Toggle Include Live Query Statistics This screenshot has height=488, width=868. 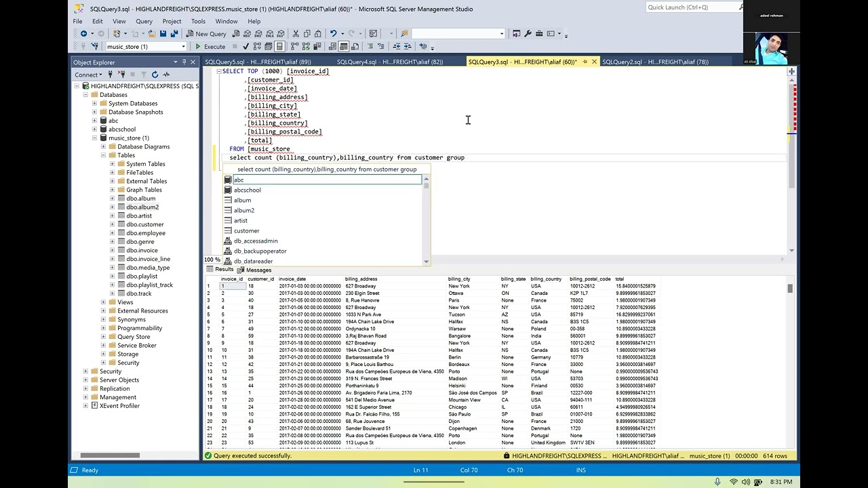coord(306,46)
